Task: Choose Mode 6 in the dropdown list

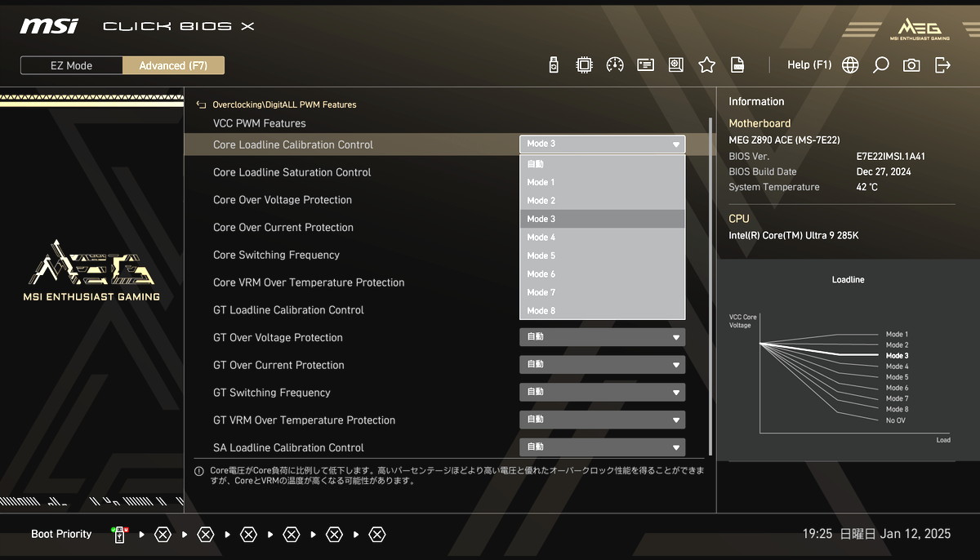Action: 603,274
